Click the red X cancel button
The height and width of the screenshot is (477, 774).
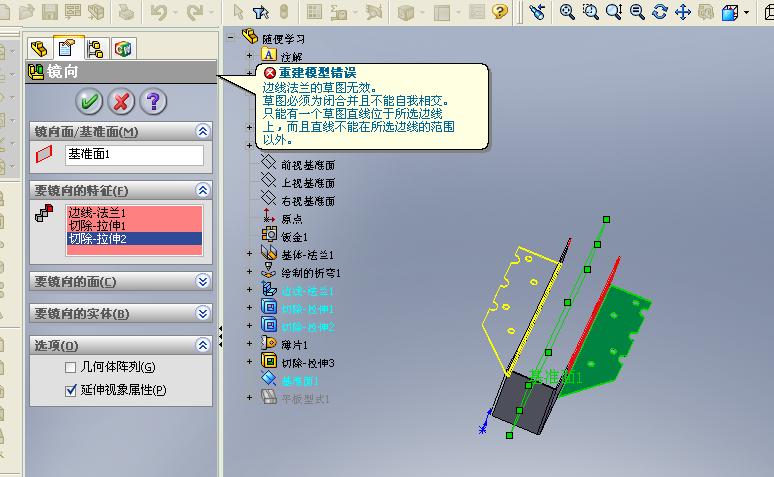121,102
